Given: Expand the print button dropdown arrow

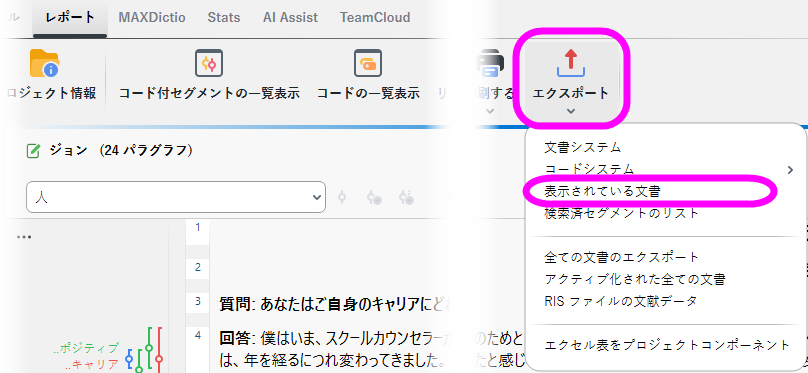Looking at the screenshot, I should 491,111.
